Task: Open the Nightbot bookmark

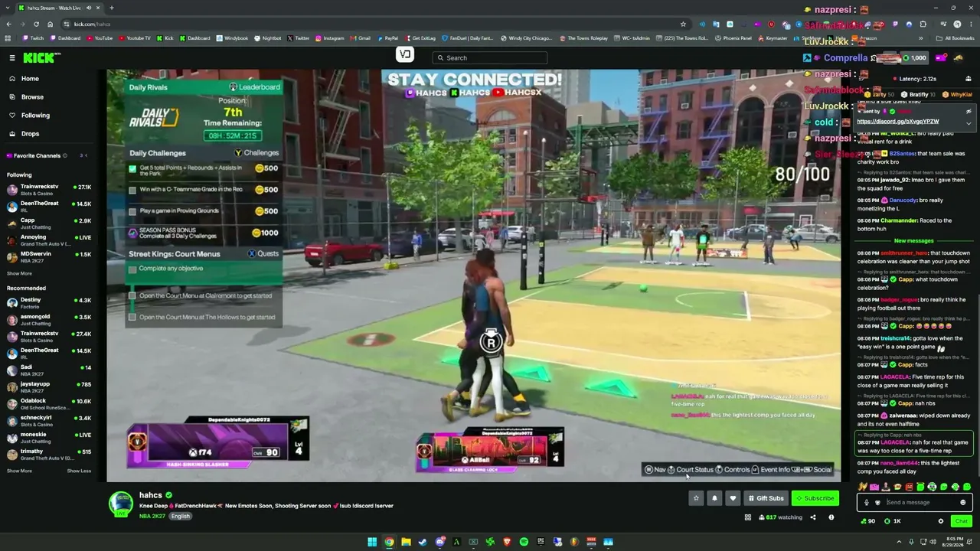Action: 267,38
